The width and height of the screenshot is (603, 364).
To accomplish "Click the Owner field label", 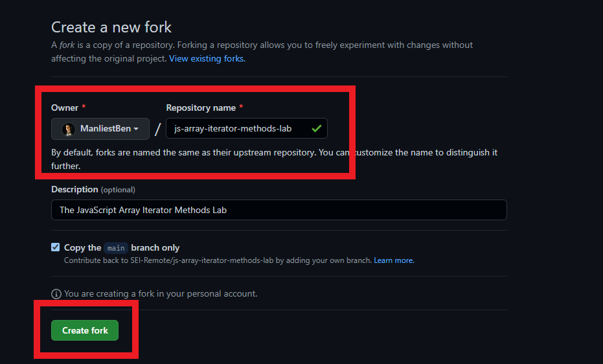I will pos(65,108).
